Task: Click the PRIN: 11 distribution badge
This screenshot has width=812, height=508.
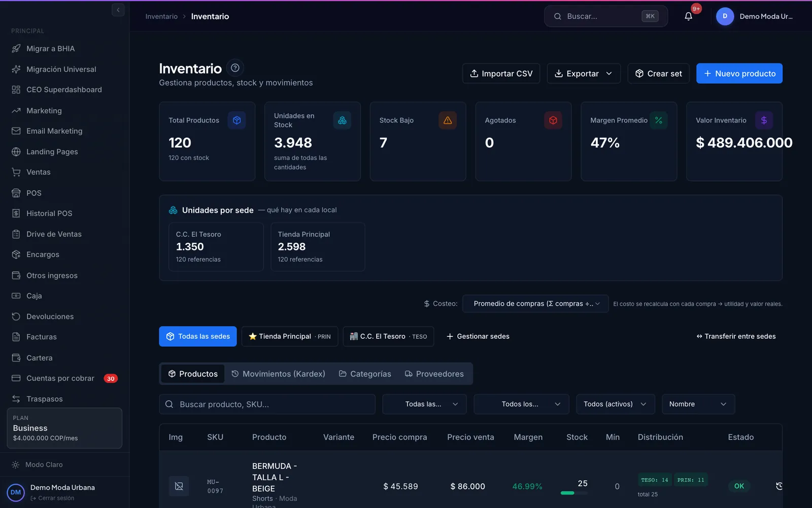Action: point(691,480)
